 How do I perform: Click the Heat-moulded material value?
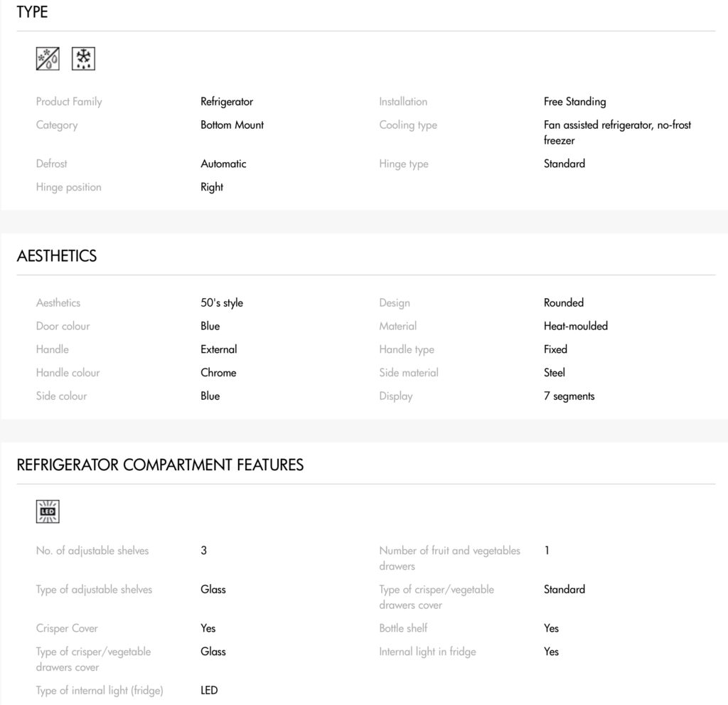(x=576, y=327)
